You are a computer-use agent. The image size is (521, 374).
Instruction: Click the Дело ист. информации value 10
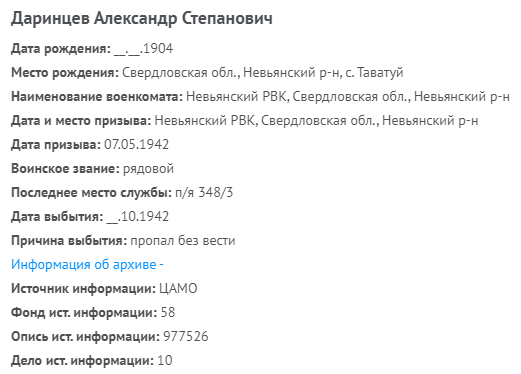pos(165,360)
